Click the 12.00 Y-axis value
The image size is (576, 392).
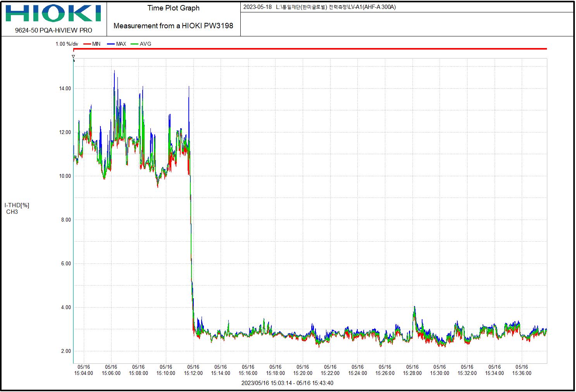(65, 132)
